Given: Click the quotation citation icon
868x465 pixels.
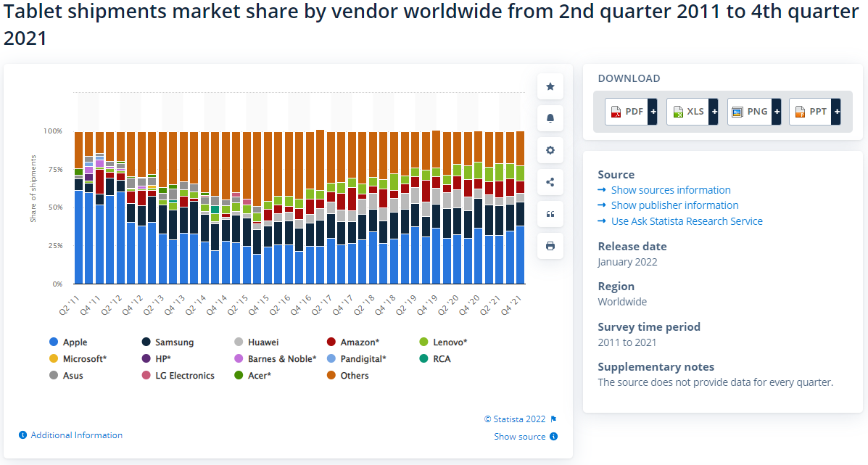Looking at the screenshot, I should click(550, 214).
